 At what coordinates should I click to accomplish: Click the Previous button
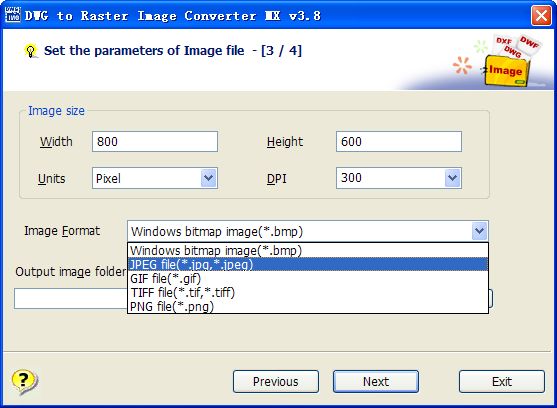tap(276, 381)
